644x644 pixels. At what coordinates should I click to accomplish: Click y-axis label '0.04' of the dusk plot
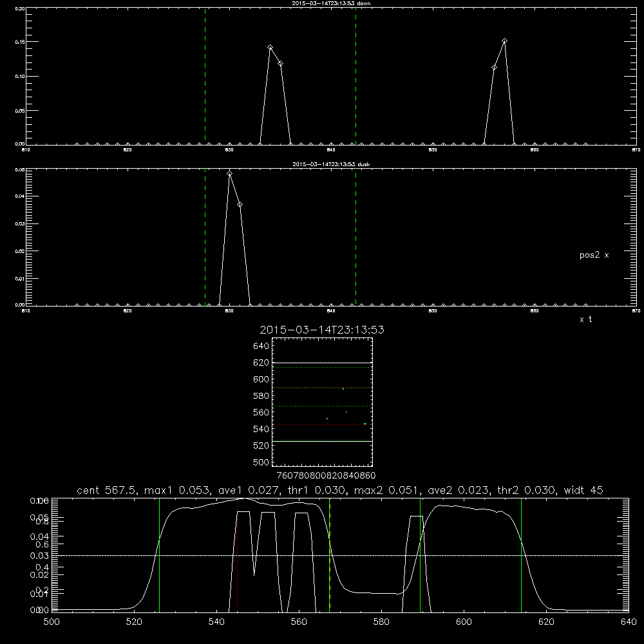pos(20,196)
